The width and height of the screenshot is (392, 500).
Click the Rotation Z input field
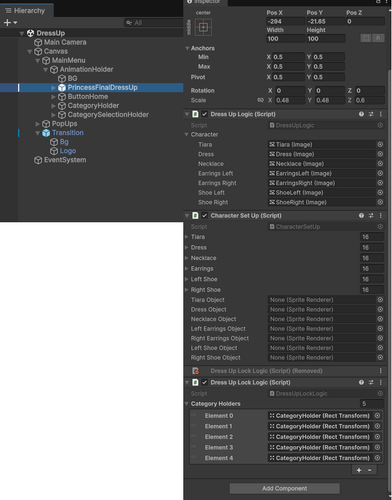(370, 91)
